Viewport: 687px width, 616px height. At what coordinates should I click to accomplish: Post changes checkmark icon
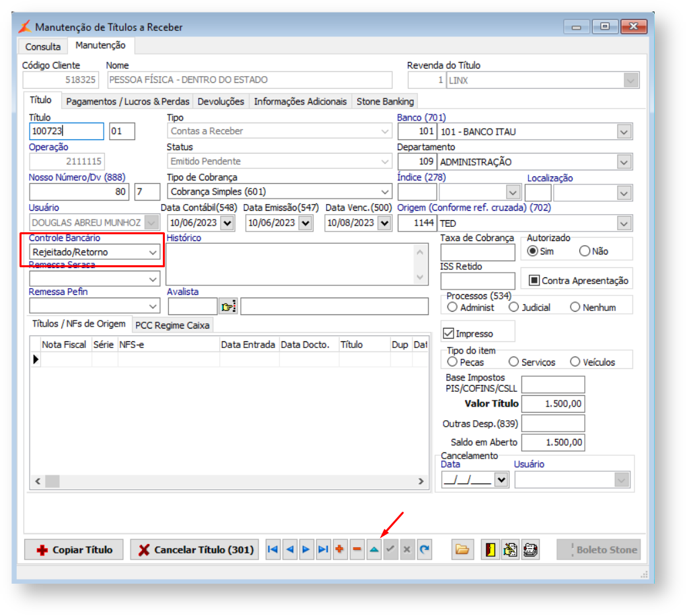tap(390, 549)
